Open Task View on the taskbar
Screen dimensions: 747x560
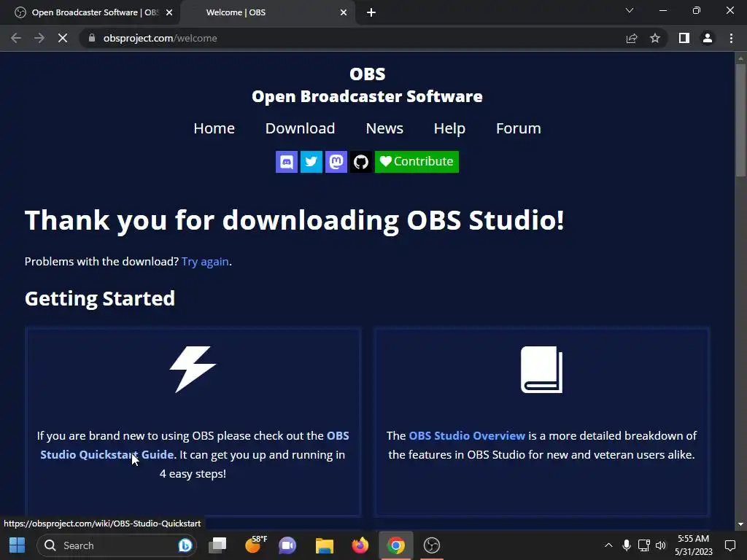click(x=218, y=545)
